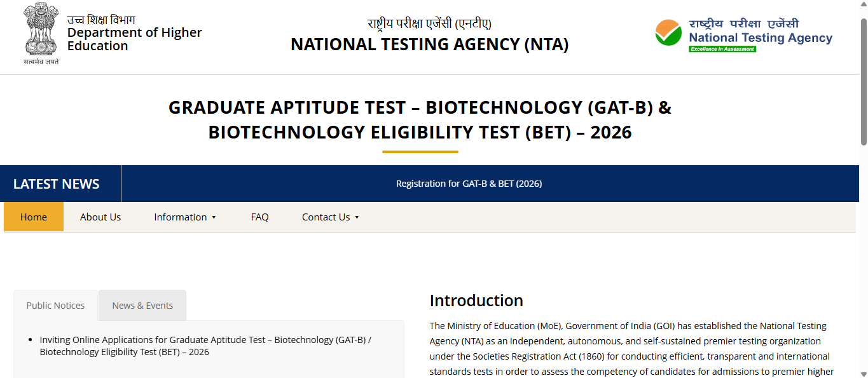The height and width of the screenshot is (378, 868).
Task: Switch to the News & Events tab
Action: [x=142, y=306]
